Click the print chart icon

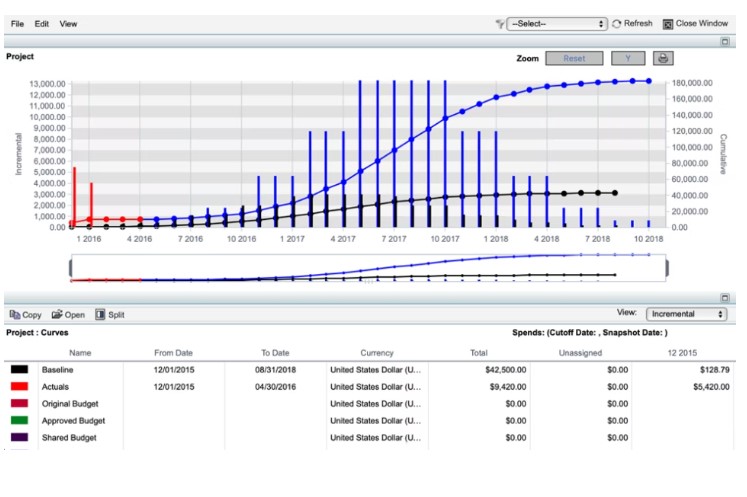[662, 58]
